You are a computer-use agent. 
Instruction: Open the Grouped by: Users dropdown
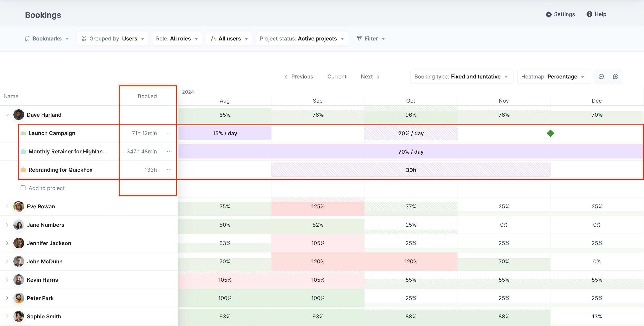tap(112, 38)
